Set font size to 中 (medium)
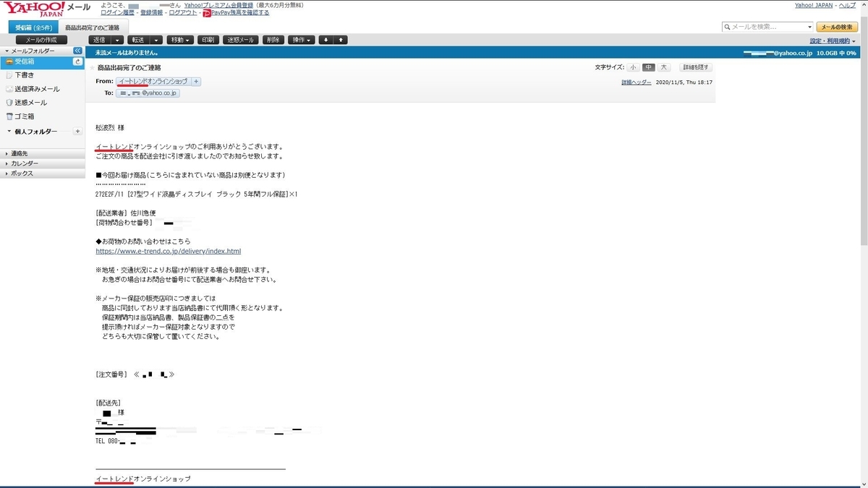This screenshot has height=488, width=868. 648,67
